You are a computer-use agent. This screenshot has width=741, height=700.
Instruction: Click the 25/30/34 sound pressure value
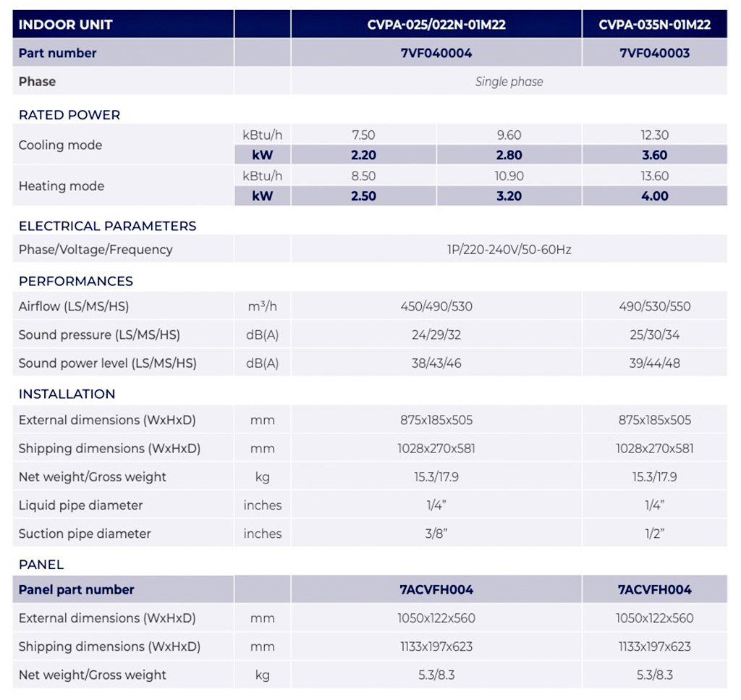click(x=654, y=335)
